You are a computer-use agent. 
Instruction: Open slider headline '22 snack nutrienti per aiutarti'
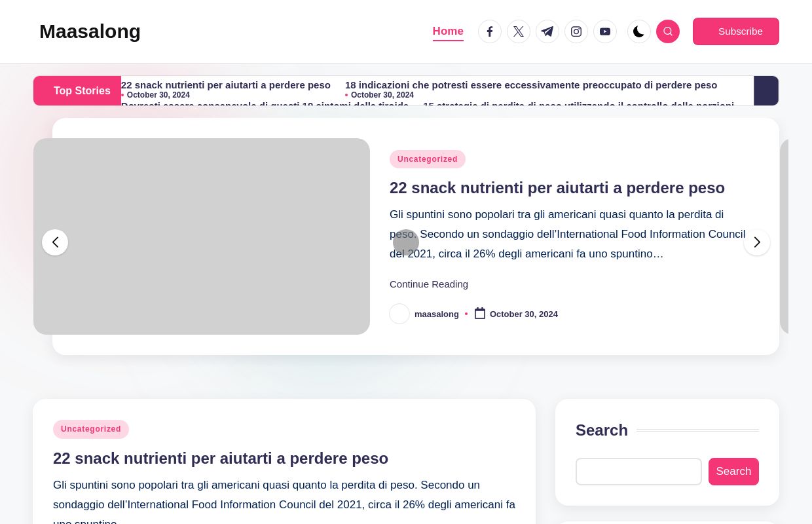pos(557,188)
